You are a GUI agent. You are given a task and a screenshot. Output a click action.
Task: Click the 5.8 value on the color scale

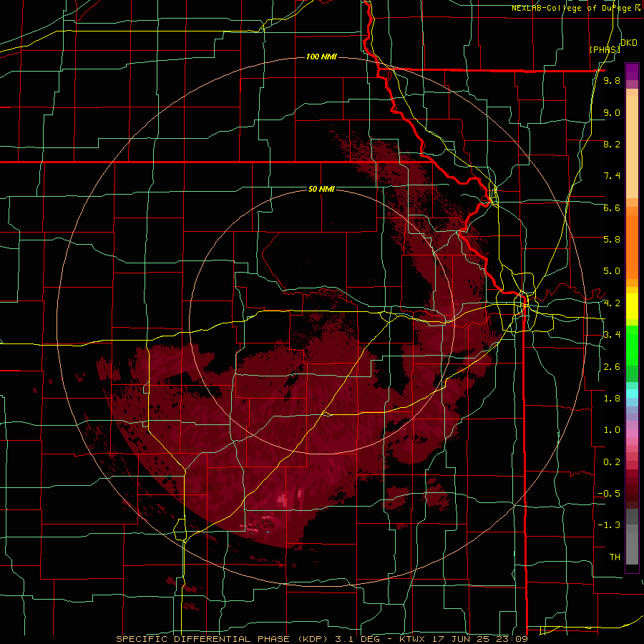(612, 240)
